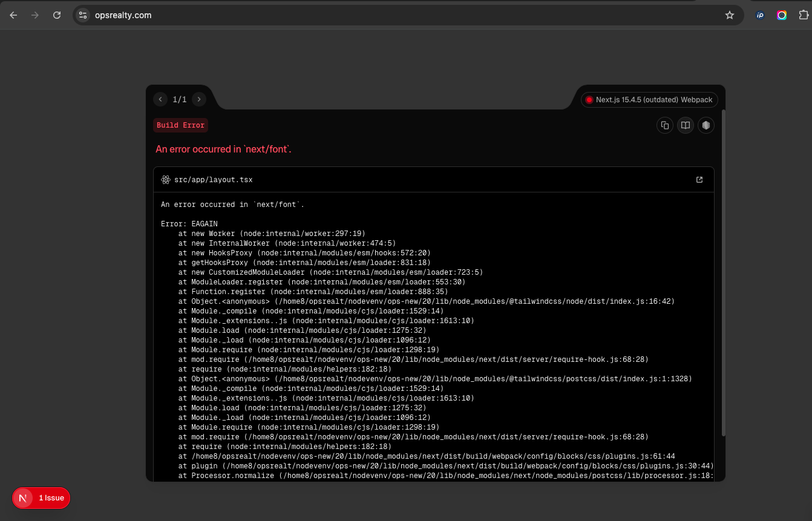Click the colorful ring extension icon
Image resolution: width=812 pixels, height=521 pixels.
click(782, 15)
